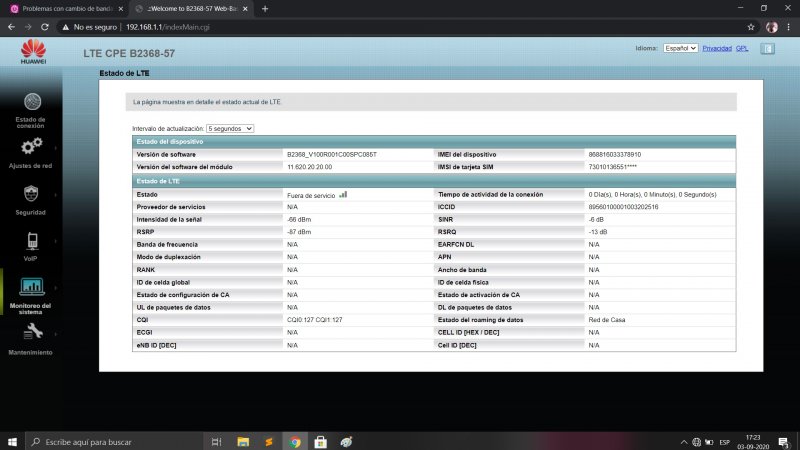800x450 pixels.
Task: Open Ajustes de red gear icon
Action: [31, 147]
